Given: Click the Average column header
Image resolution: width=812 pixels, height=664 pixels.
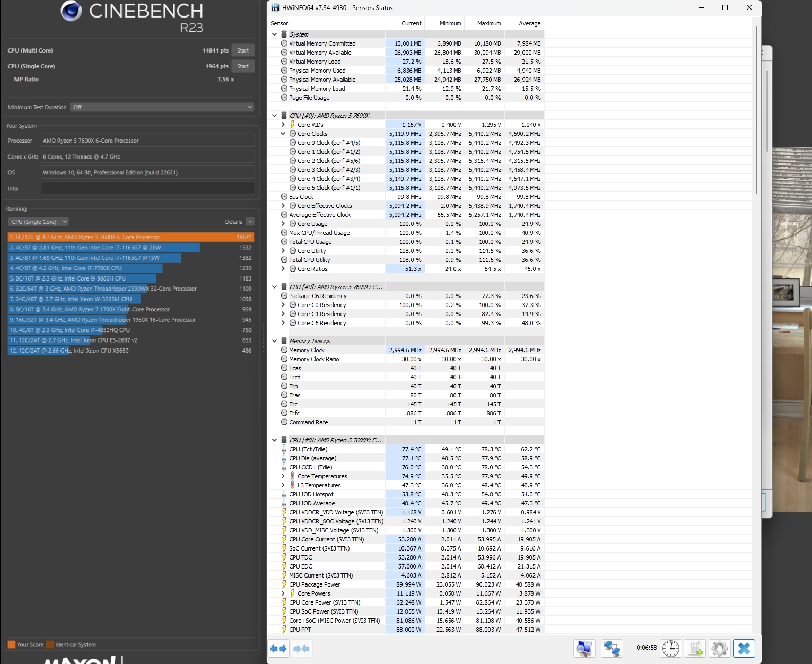Looking at the screenshot, I should point(525,23).
